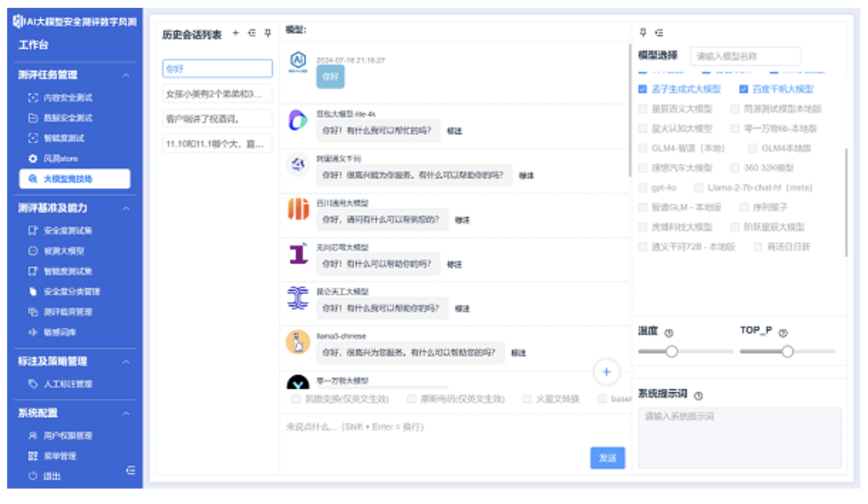
Task: Collapse the 测评基准及能力 sidebar section
Action: click(126, 208)
